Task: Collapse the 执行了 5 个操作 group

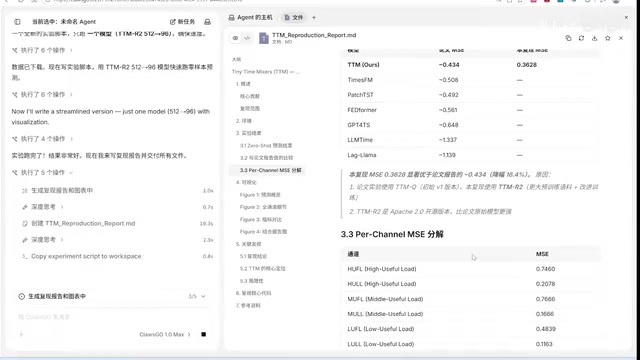Action: pos(42,173)
